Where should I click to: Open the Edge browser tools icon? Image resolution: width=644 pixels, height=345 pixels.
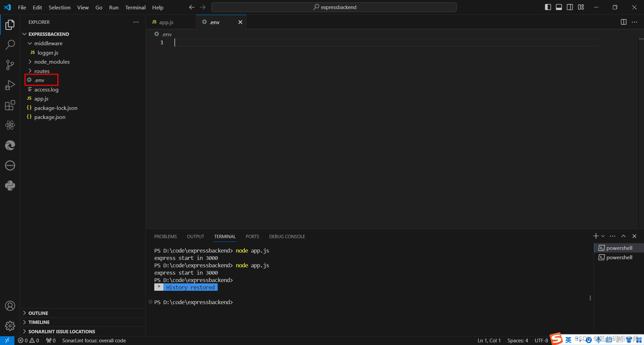[x=10, y=145]
